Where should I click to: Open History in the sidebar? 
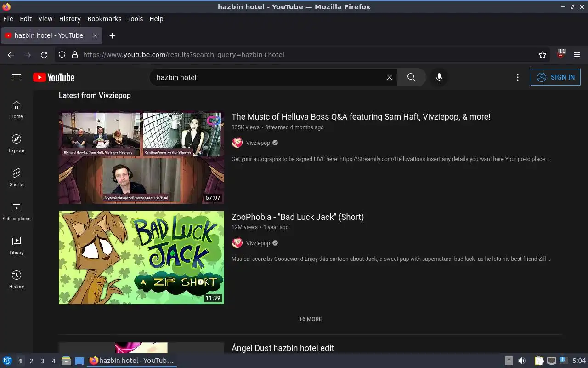pyautogui.click(x=17, y=280)
